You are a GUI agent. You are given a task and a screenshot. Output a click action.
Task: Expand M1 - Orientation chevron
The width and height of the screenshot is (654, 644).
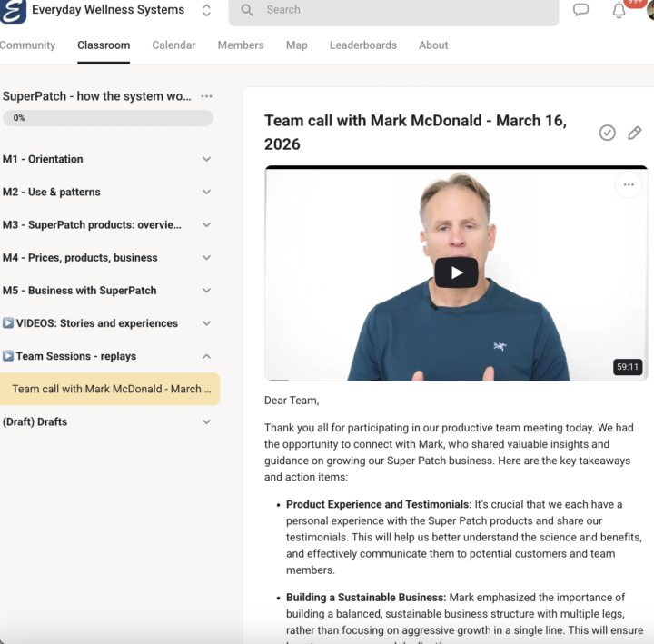[x=206, y=159]
